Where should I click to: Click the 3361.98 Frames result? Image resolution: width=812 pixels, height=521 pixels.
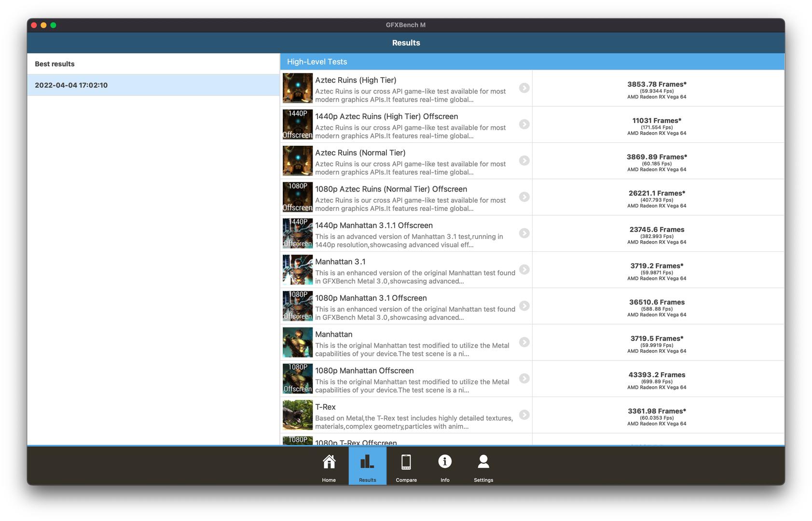pos(657,411)
